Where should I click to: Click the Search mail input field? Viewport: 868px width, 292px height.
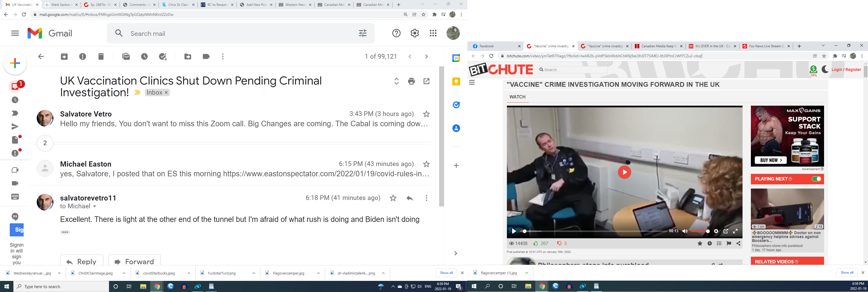236,34
